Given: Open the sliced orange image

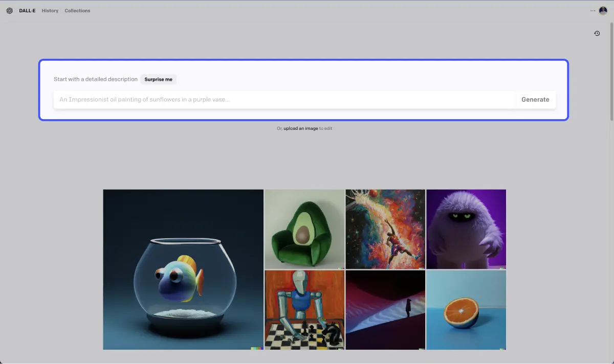Looking at the screenshot, I should coord(466,310).
